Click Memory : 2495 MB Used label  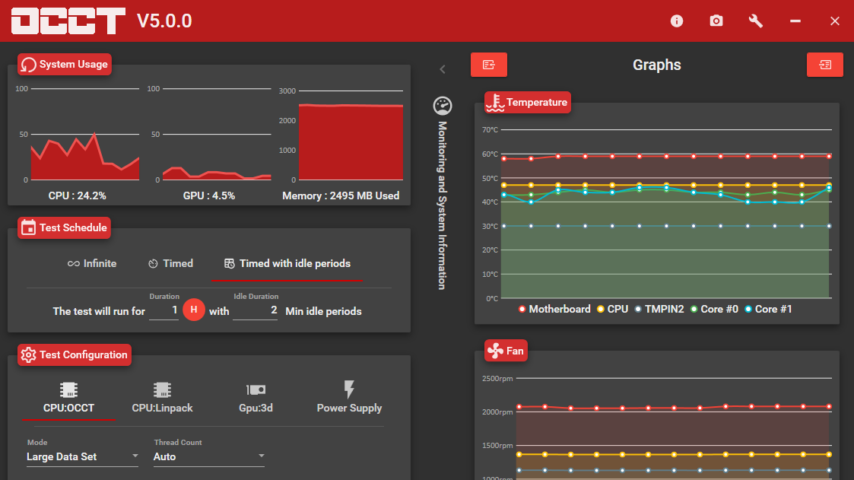340,196
